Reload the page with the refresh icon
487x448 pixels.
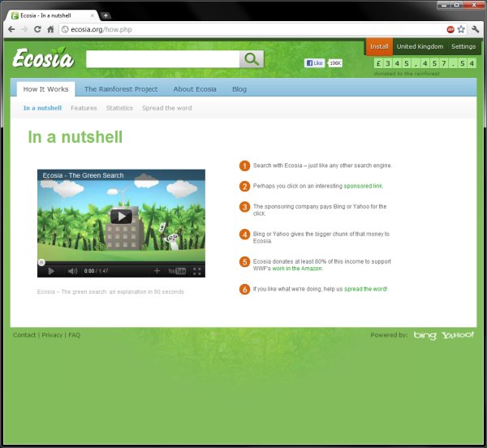pyautogui.click(x=37, y=29)
